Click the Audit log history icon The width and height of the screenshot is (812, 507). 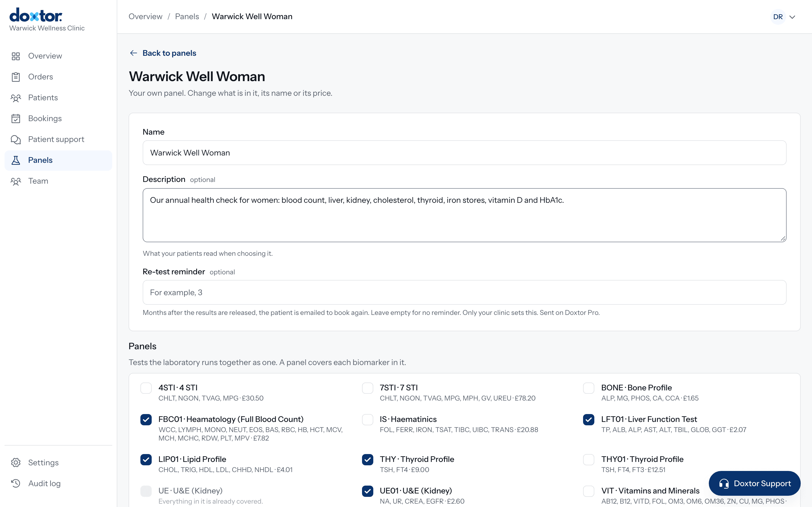click(x=16, y=483)
